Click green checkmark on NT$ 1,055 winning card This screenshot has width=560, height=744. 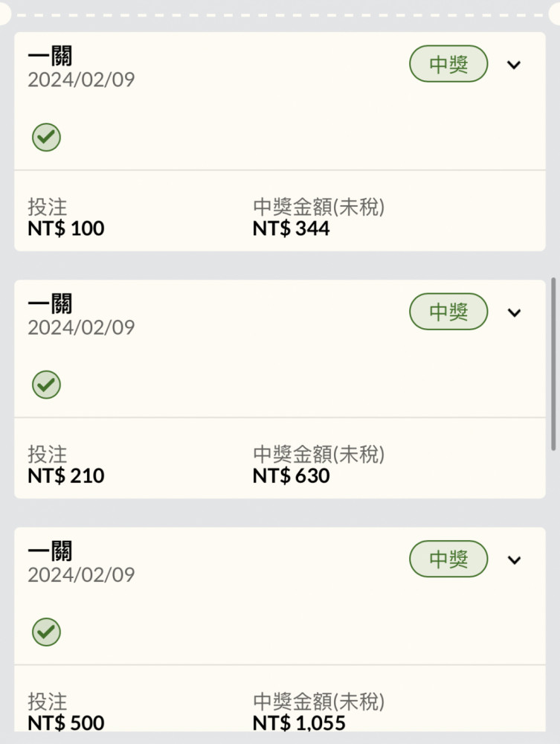46,632
